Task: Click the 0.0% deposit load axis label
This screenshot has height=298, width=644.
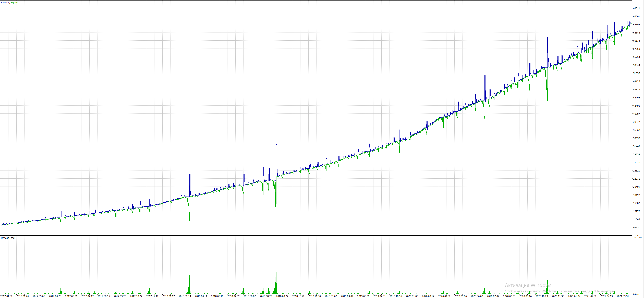Action: tap(636, 294)
